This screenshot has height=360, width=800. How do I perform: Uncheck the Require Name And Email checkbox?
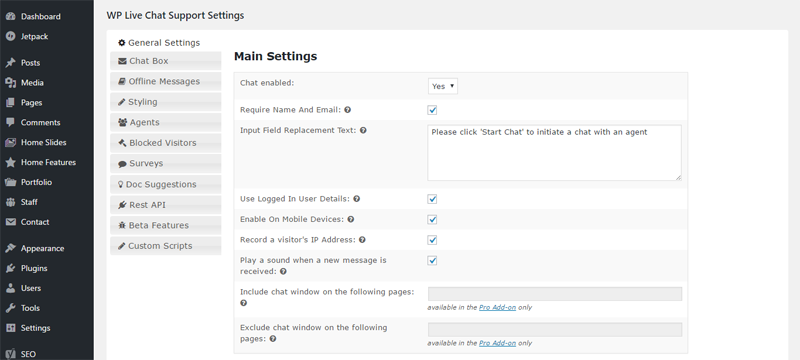pyautogui.click(x=432, y=110)
